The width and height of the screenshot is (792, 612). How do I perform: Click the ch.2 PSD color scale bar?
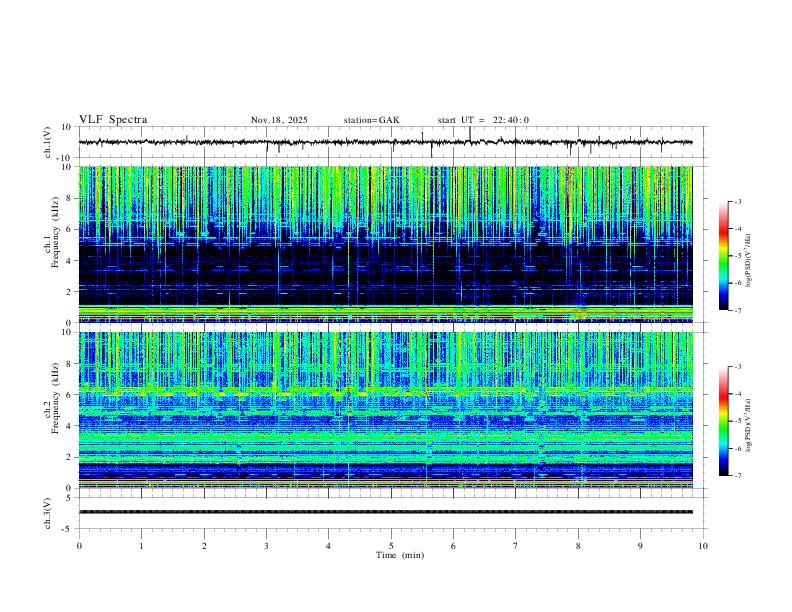(x=723, y=421)
